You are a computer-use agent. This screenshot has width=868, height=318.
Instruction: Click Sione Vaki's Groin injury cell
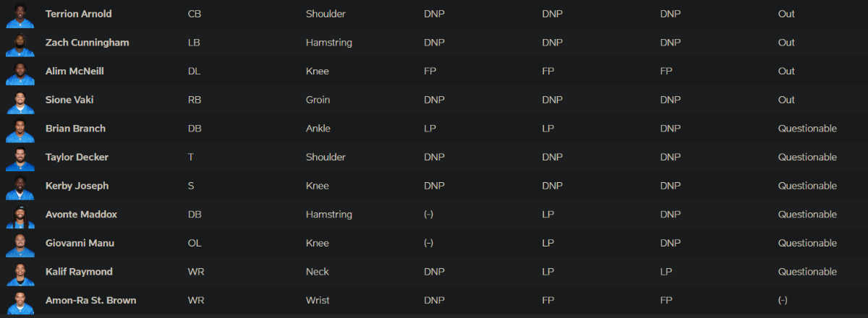318,100
